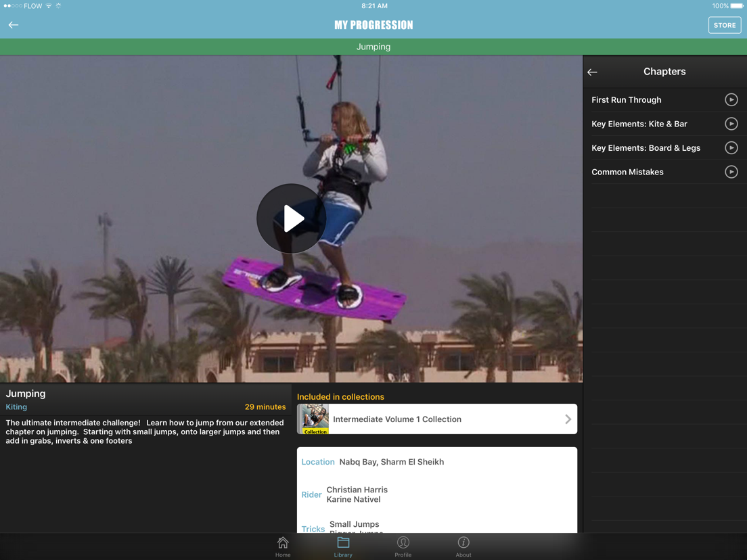Tap Small Jumps trick entry
The height and width of the screenshot is (560, 747).
354,524
